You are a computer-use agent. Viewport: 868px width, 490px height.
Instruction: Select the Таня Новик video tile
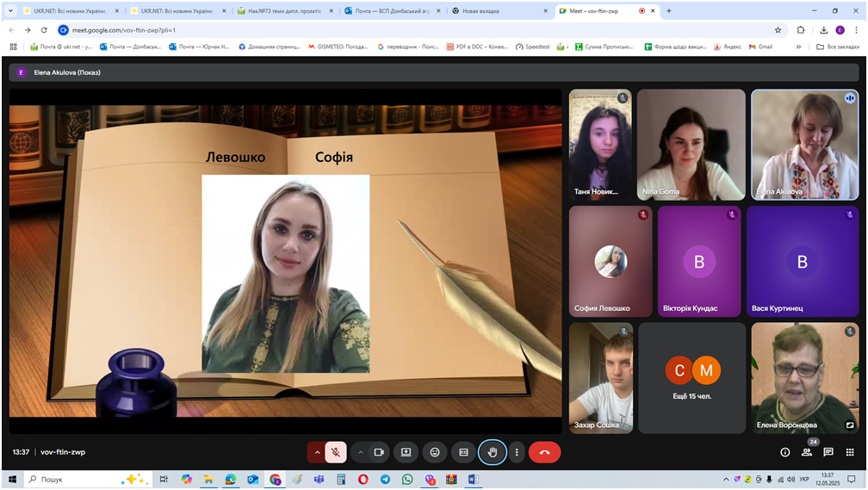[600, 145]
